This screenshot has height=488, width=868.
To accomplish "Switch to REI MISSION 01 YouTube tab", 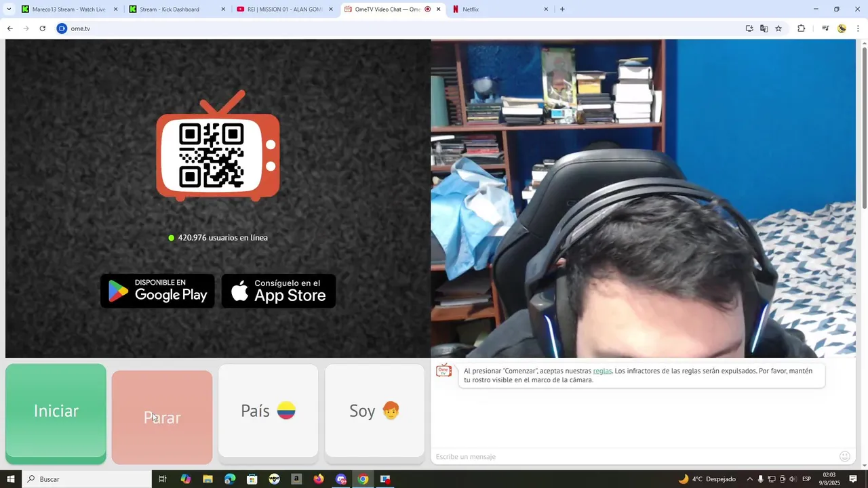I will pyautogui.click(x=285, y=9).
